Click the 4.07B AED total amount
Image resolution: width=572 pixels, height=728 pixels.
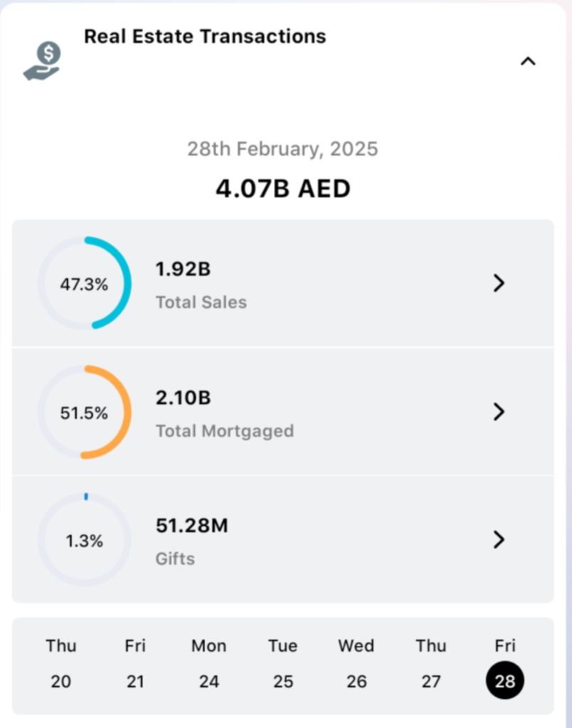tap(283, 189)
